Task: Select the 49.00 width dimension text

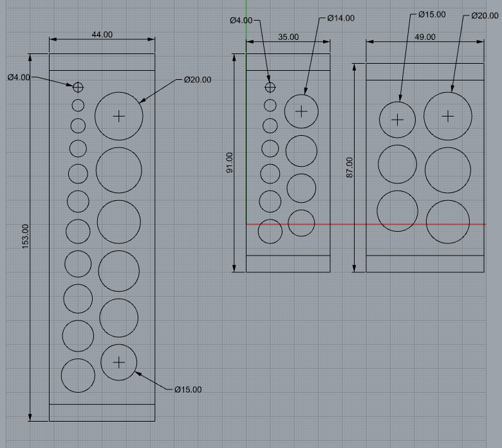Action: [425, 37]
